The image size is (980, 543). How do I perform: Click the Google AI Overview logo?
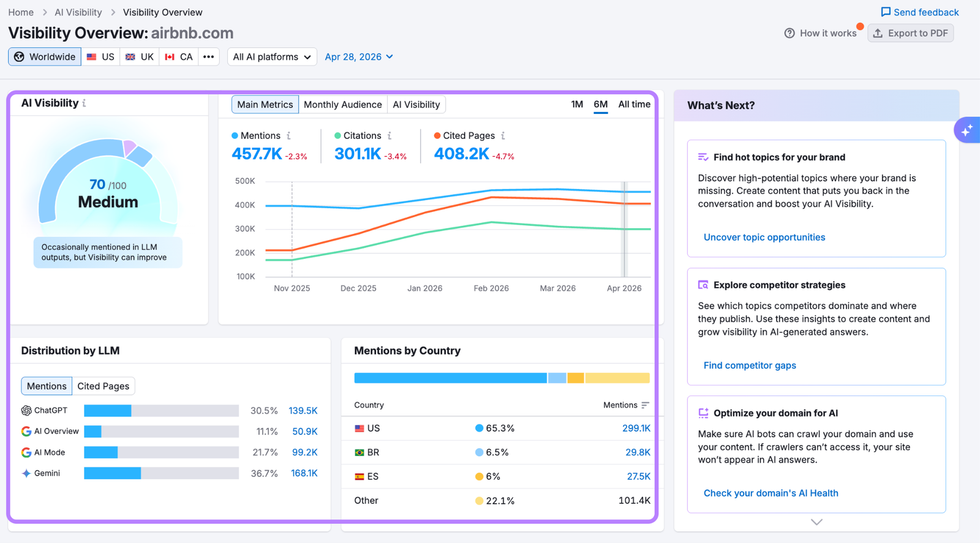[x=26, y=432]
